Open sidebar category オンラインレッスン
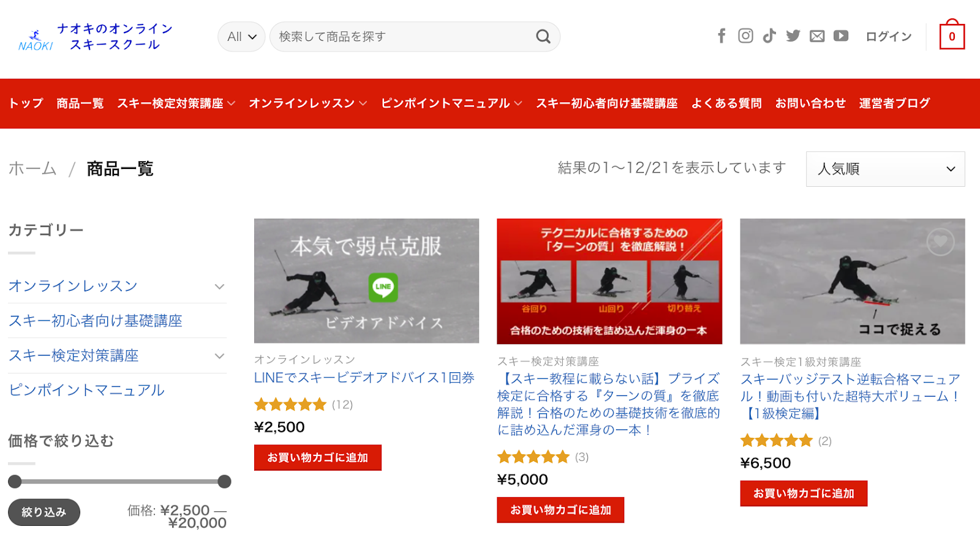 pos(73,286)
